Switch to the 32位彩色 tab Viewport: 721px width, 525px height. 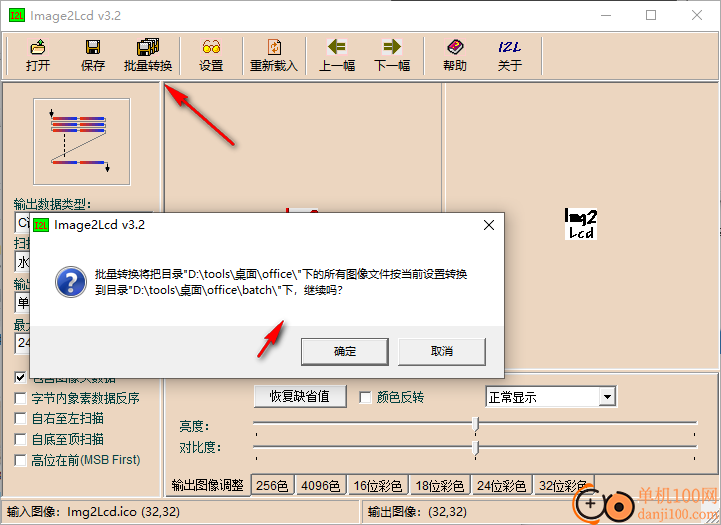tap(563, 485)
